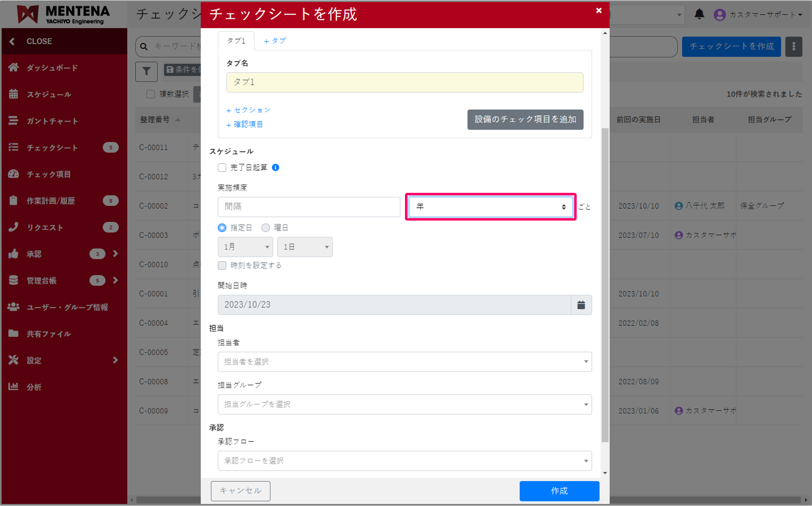Image resolution: width=812 pixels, height=506 pixels.
Task: Check the 時刻を設定する option
Action: pyautogui.click(x=222, y=265)
